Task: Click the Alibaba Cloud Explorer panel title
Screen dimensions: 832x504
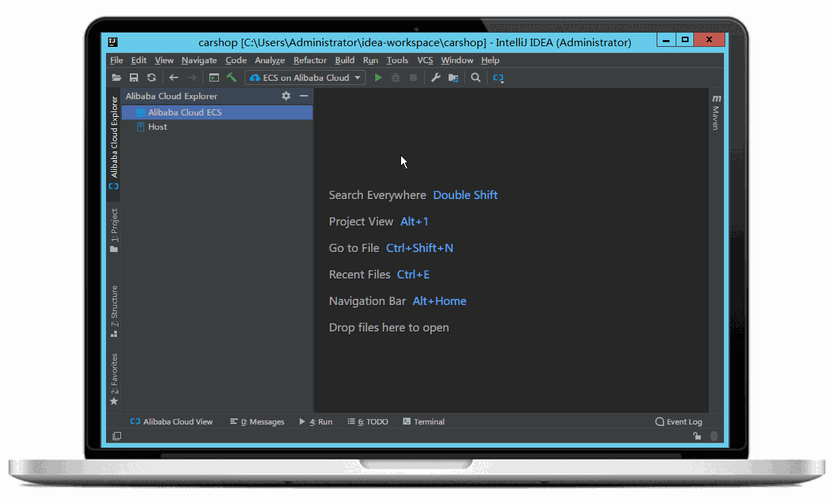Action: pyautogui.click(x=171, y=96)
